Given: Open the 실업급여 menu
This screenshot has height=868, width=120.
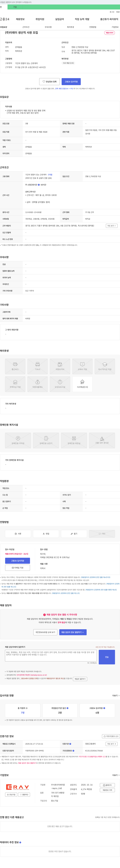Looking at the screenshot, I should [59, 19].
